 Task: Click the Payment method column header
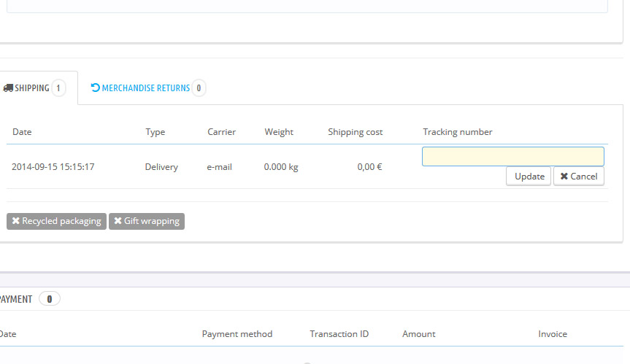pyautogui.click(x=237, y=334)
